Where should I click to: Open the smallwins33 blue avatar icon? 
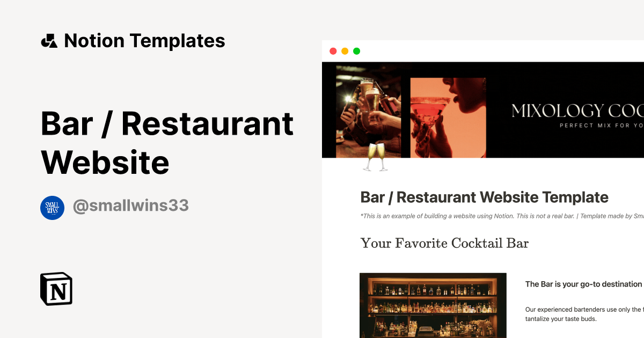tap(52, 208)
